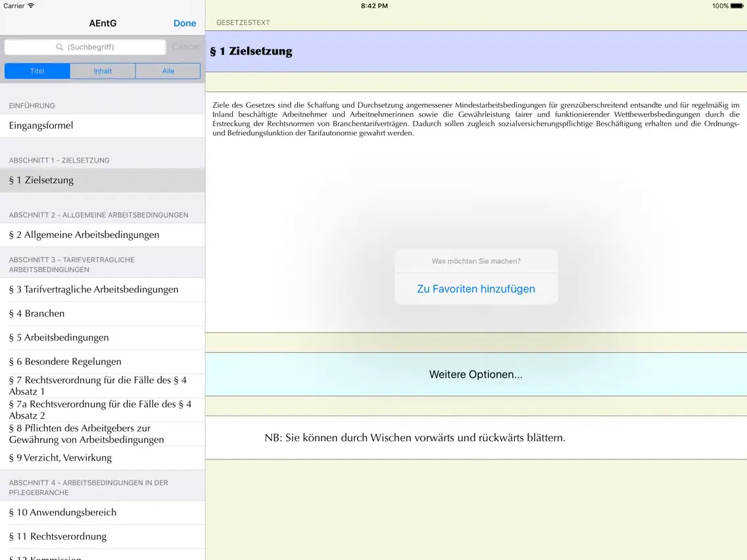Tap the magnifier icon in search field

tap(60, 47)
